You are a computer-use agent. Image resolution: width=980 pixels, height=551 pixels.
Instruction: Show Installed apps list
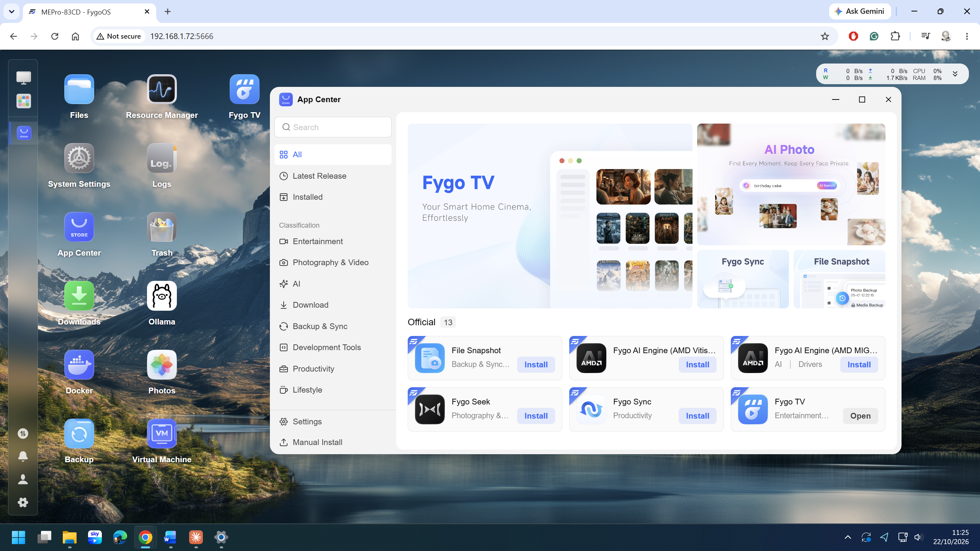(x=333, y=197)
